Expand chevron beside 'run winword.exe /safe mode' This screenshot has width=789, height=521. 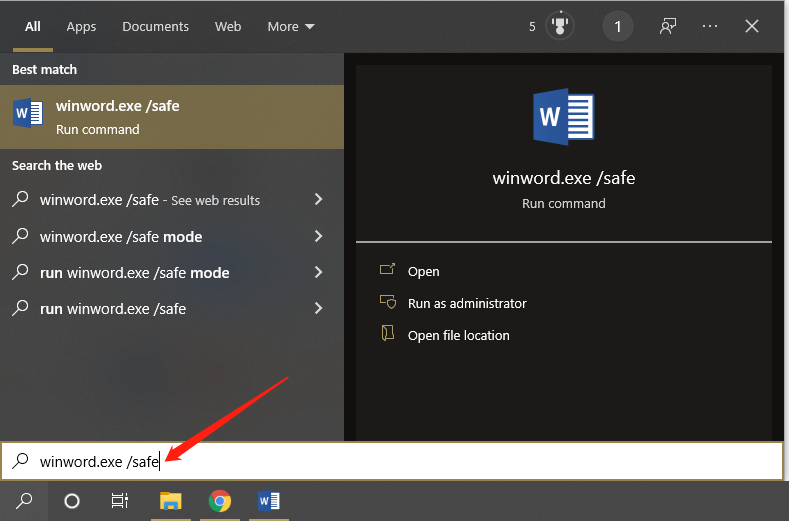coord(319,272)
